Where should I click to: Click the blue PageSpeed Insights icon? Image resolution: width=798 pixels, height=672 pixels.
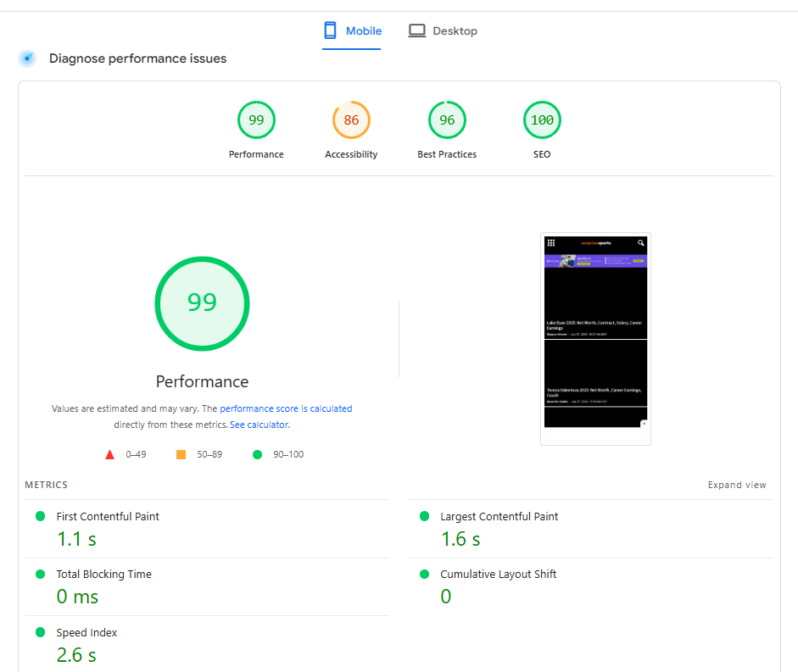[x=26, y=58]
